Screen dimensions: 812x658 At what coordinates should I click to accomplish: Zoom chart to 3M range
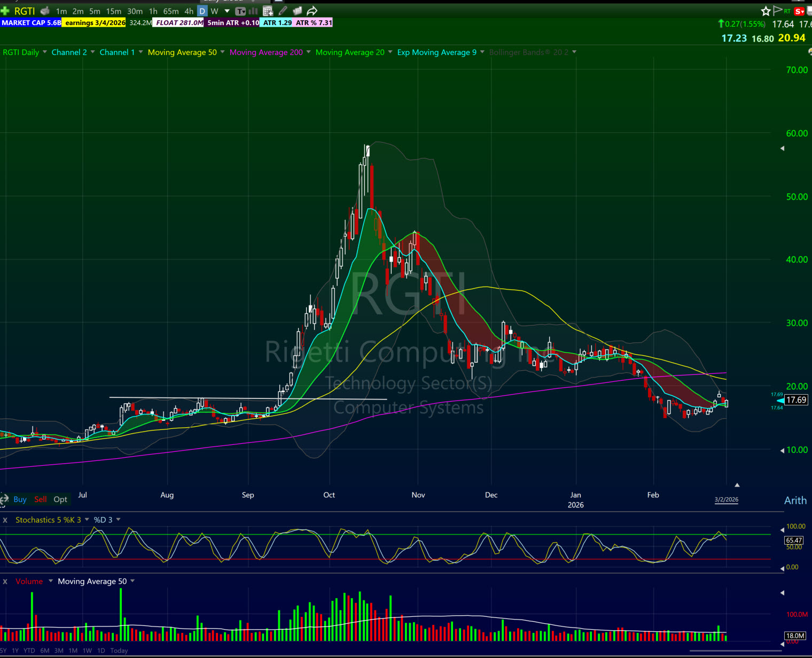pyautogui.click(x=59, y=651)
